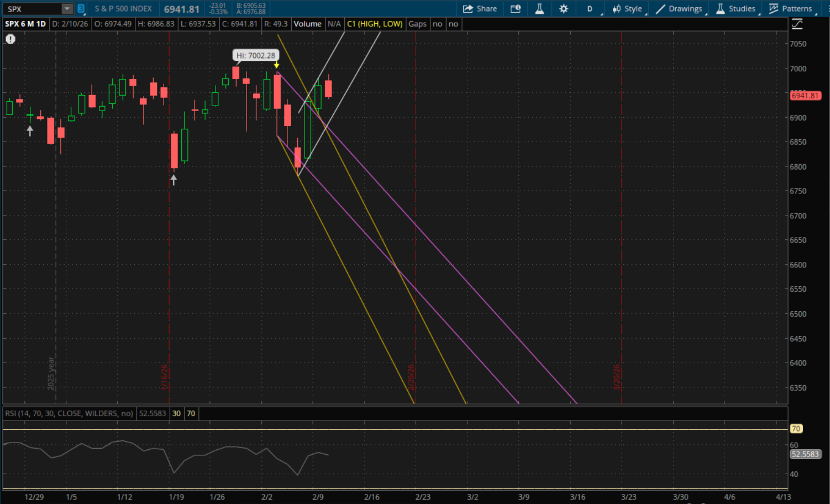The image size is (830, 504).
Task: Click the exclamation warning icon on chart
Action: 10,39
